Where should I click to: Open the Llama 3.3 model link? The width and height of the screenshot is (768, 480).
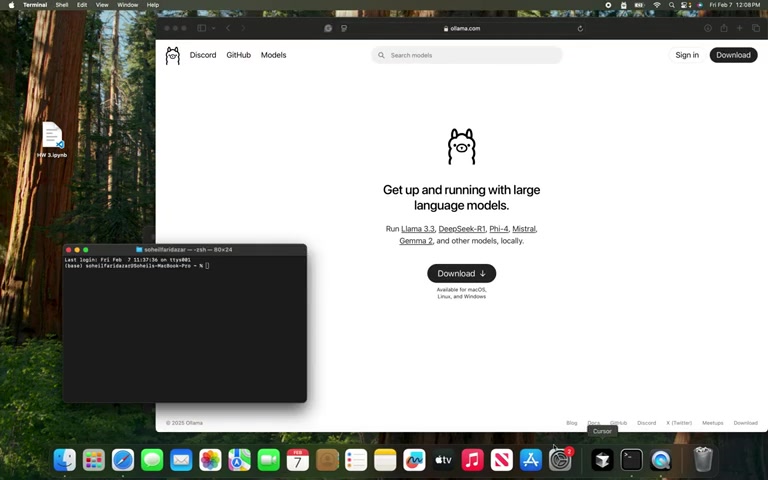418,229
